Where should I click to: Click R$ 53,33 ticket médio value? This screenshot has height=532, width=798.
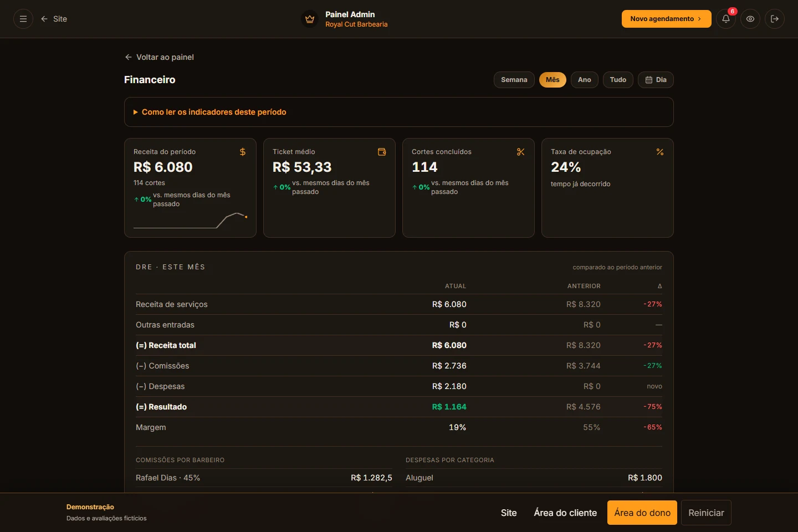point(302,167)
